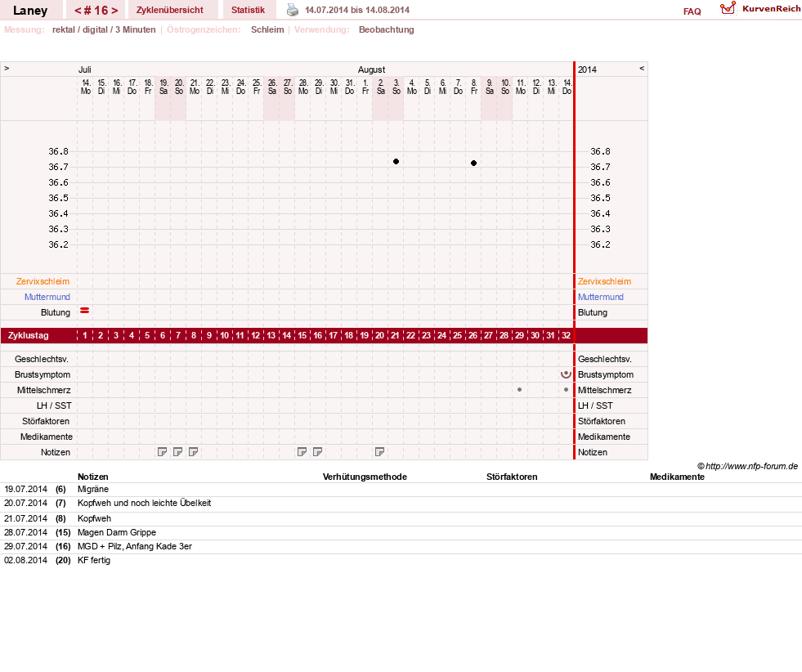Open the FAQ link

click(x=692, y=11)
